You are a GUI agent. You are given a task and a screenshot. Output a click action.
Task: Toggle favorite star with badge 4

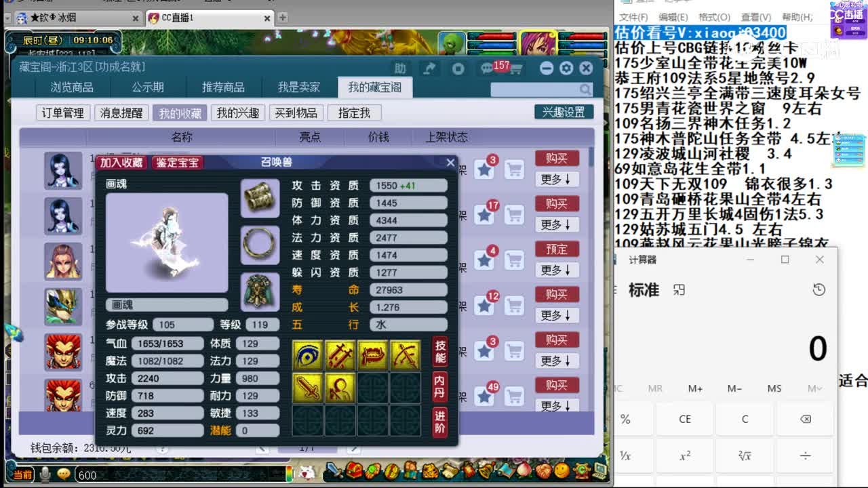[484, 260]
